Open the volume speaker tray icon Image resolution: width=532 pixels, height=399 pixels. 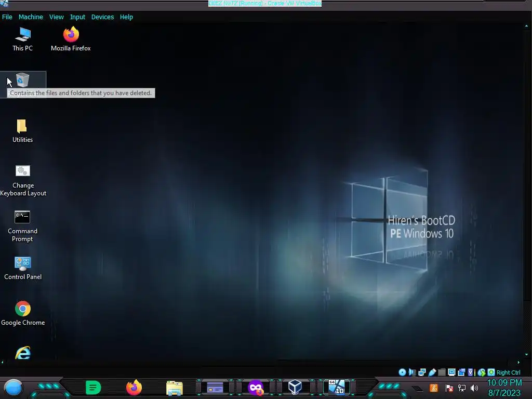474,388
